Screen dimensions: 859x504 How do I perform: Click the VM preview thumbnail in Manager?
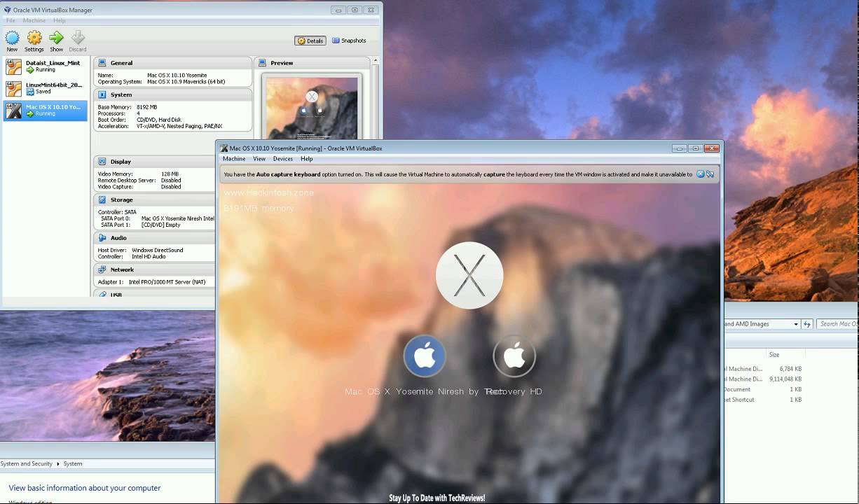click(312, 108)
